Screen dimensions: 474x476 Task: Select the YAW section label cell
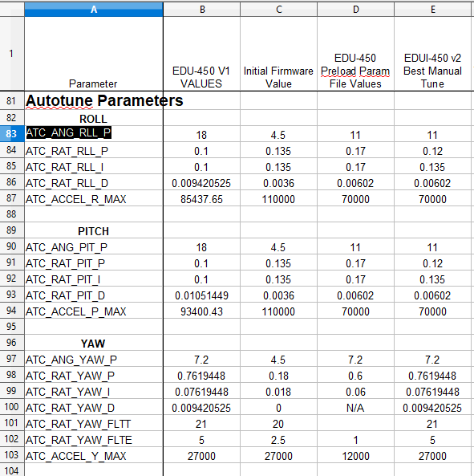coord(94,343)
